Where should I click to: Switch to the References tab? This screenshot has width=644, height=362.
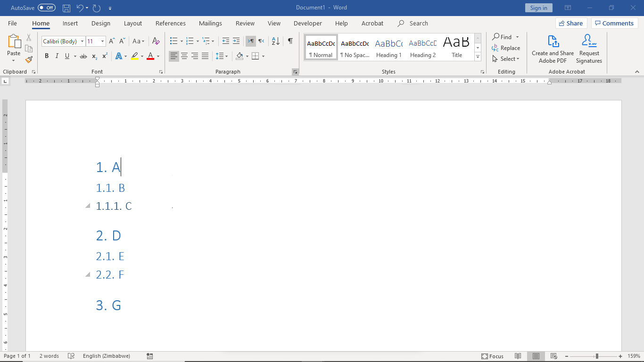tap(171, 23)
